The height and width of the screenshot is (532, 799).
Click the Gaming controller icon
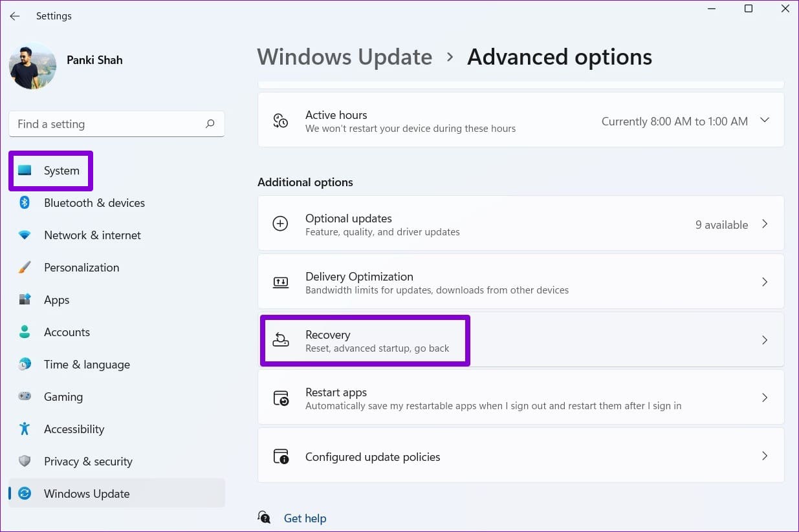(25, 397)
